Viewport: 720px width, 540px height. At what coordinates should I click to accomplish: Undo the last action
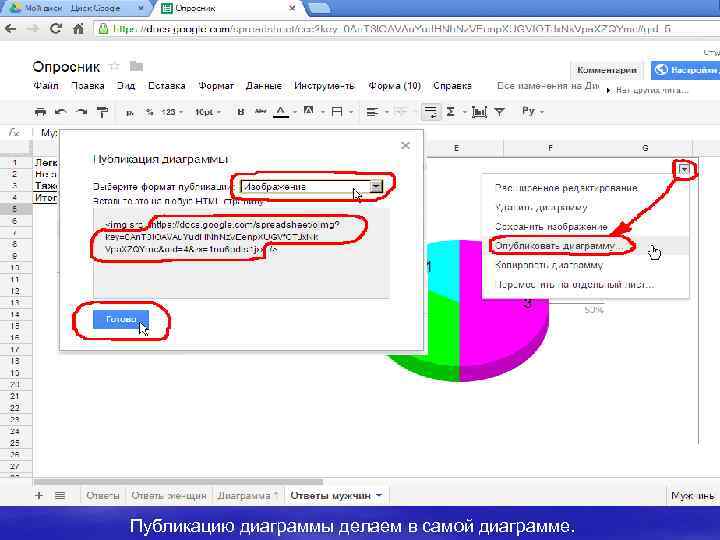tap(61, 112)
